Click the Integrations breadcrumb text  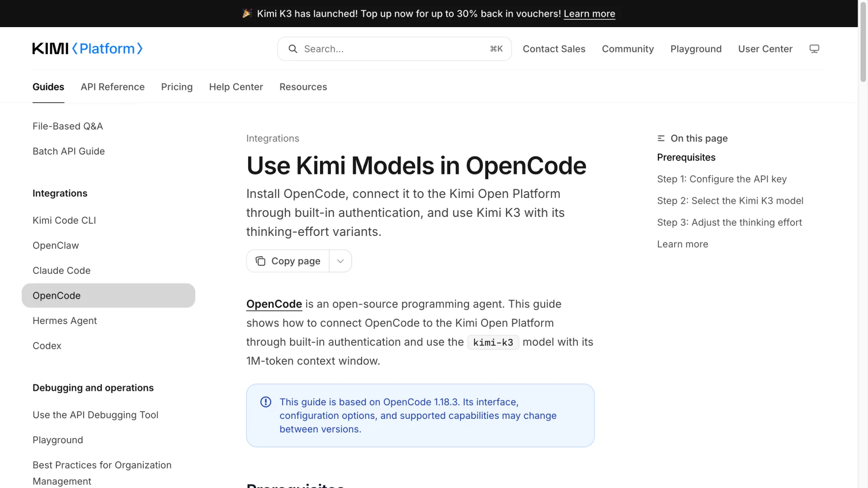(x=273, y=138)
